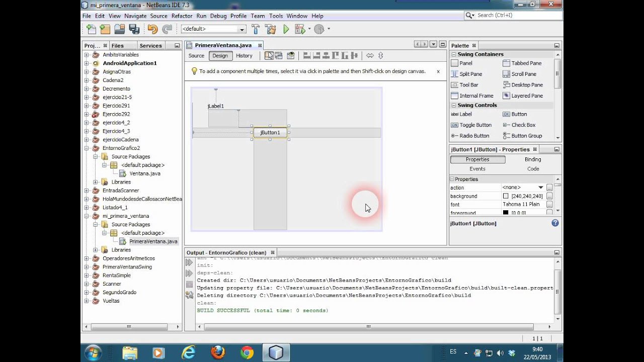Image resolution: width=644 pixels, height=362 pixels.
Task: Click the Clean and Build icon
Action: pyautogui.click(x=271, y=29)
